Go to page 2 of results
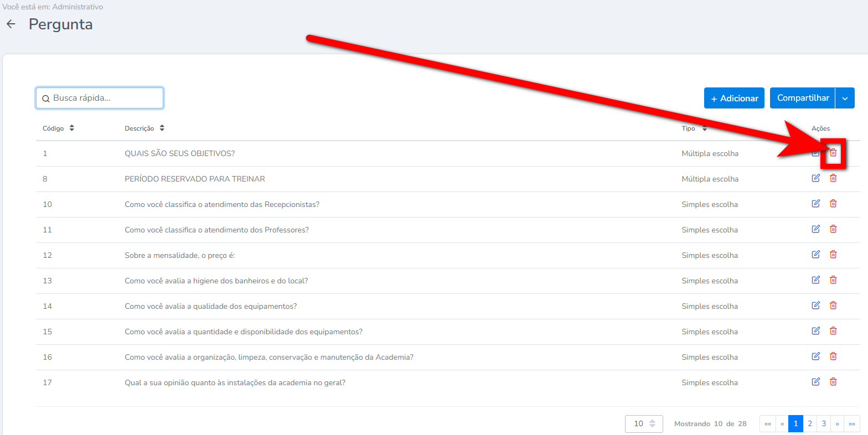The width and height of the screenshot is (868, 435). [x=809, y=423]
